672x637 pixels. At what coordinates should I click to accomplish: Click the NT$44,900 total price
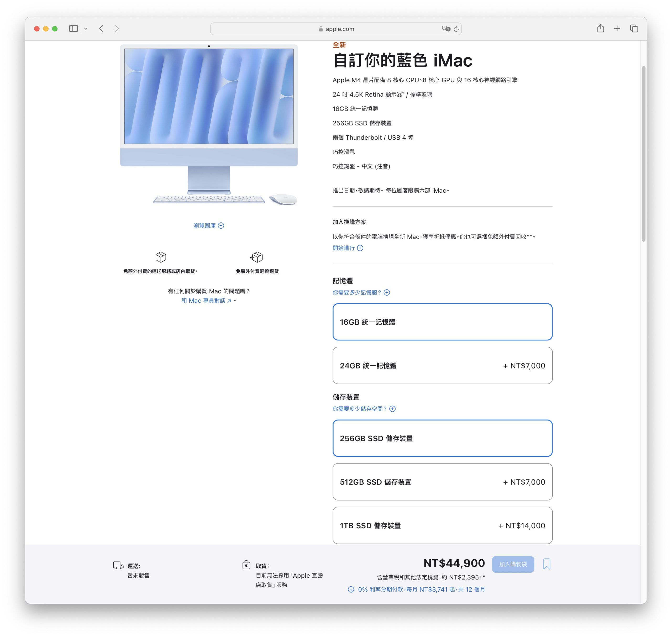tap(454, 563)
